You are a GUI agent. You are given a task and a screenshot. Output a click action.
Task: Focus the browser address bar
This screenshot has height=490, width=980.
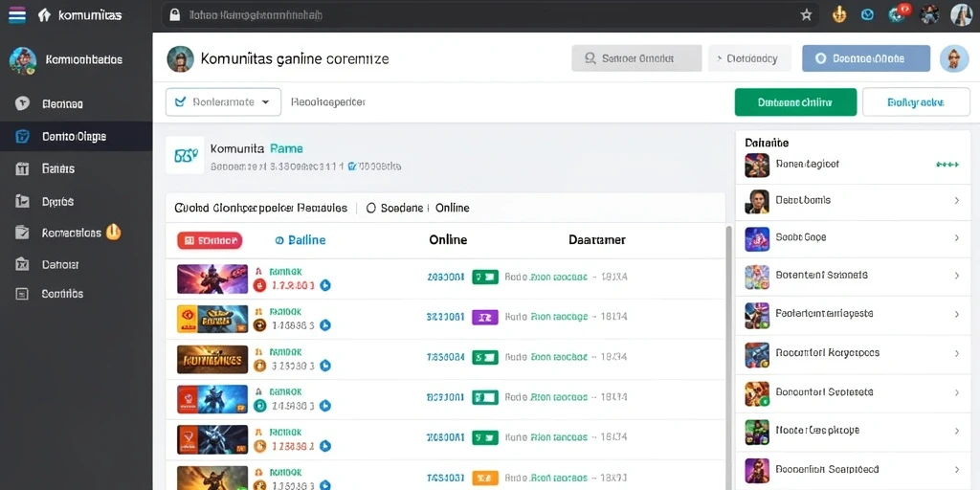tap(491, 15)
